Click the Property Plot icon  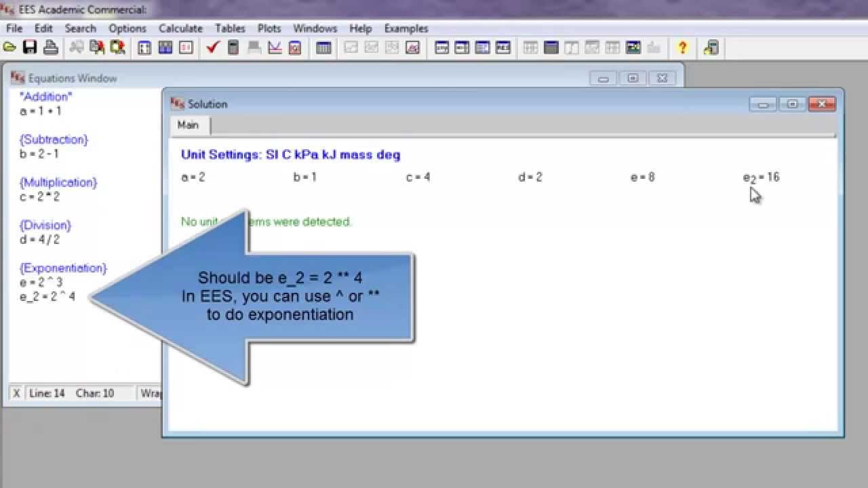(x=412, y=47)
